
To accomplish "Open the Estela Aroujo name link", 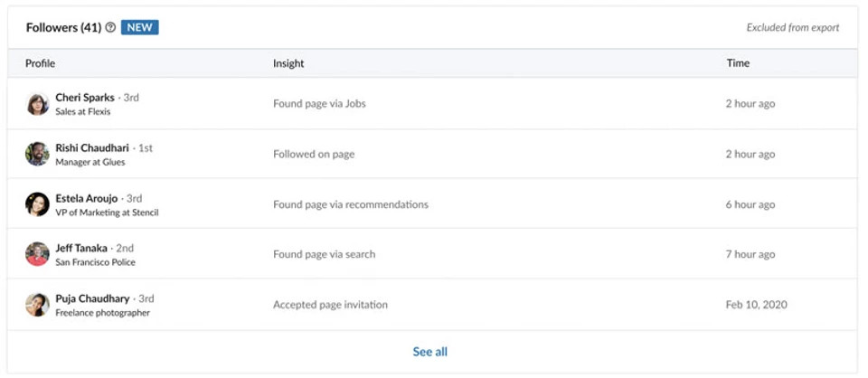I will 89,198.
